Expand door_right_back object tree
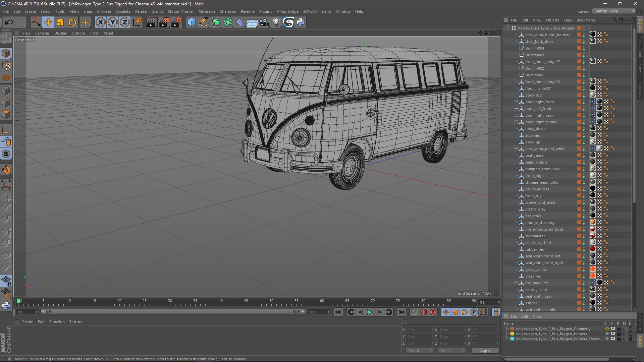644x362 pixels. click(x=516, y=115)
